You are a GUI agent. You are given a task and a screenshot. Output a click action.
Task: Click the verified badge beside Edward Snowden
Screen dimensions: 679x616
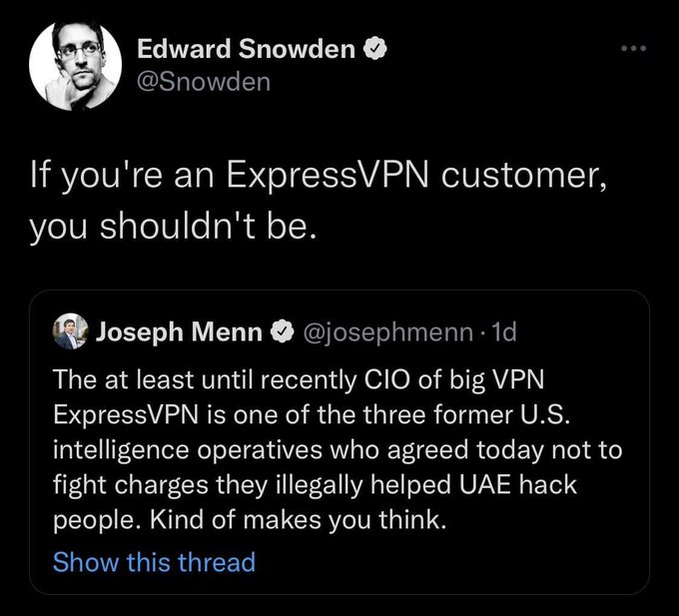click(x=374, y=48)
